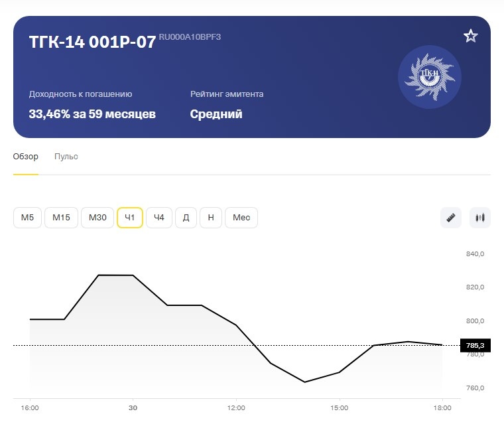Select the М5 timeframe
Viewport: 504px width, 446px height.
coord(27,218)
